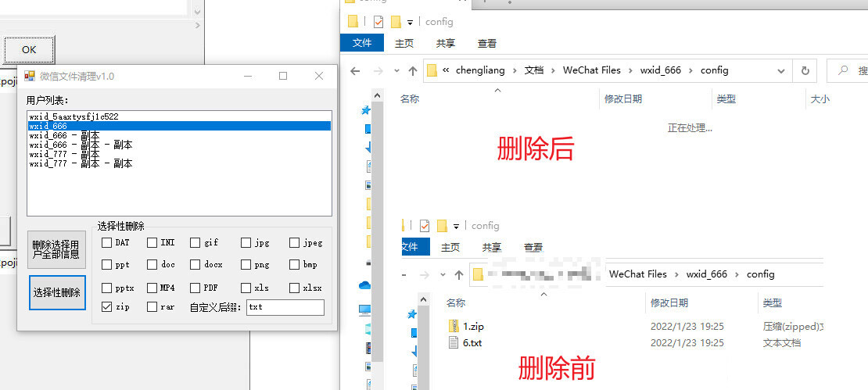
Task: Open the 查看 tab in lower Explorer
Action: pyautogui.click(x=533, y=247)
